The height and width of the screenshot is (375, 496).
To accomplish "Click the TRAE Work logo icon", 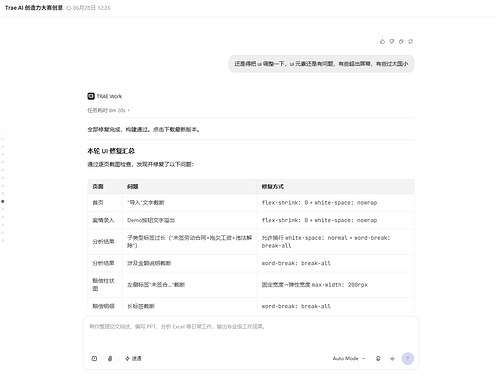I will 91,96.
